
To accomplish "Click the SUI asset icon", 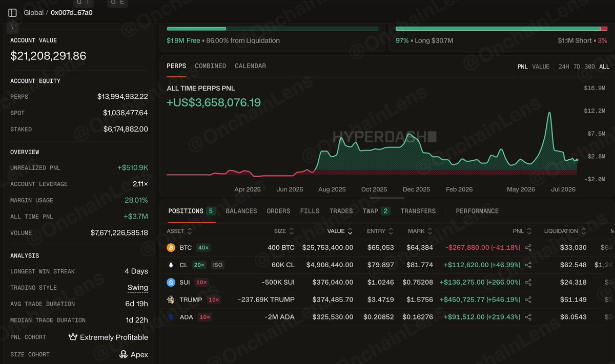I will [171, 283].
